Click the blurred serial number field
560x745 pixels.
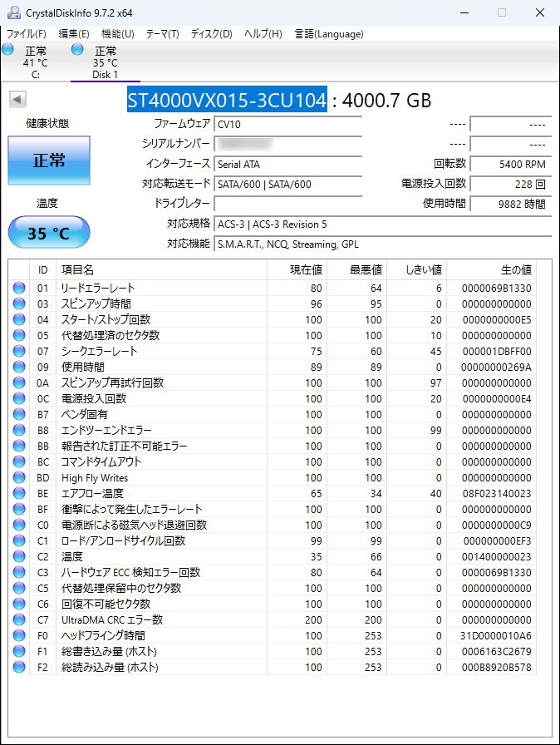(x=288, y=144)
